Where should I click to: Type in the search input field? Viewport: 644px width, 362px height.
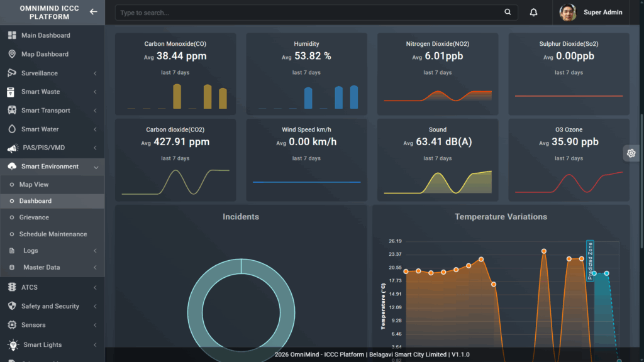(x=308, y=13)
